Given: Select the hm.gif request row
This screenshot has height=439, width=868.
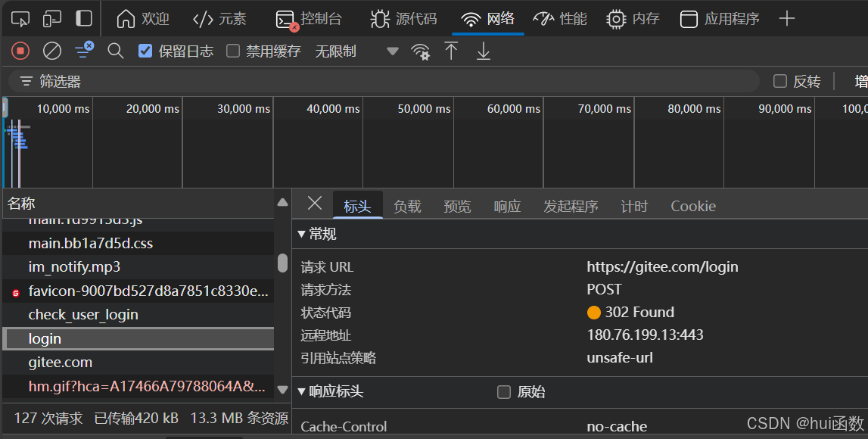Looking at the screenshot, I should pyautogui.click(x=138, y=386).
